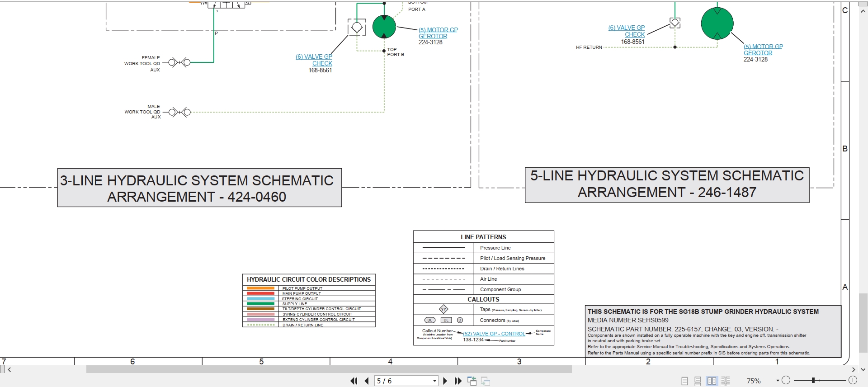Click horizontal scrollbar left arrow
This screenshot has width=868, height=387.
[9, 369]
